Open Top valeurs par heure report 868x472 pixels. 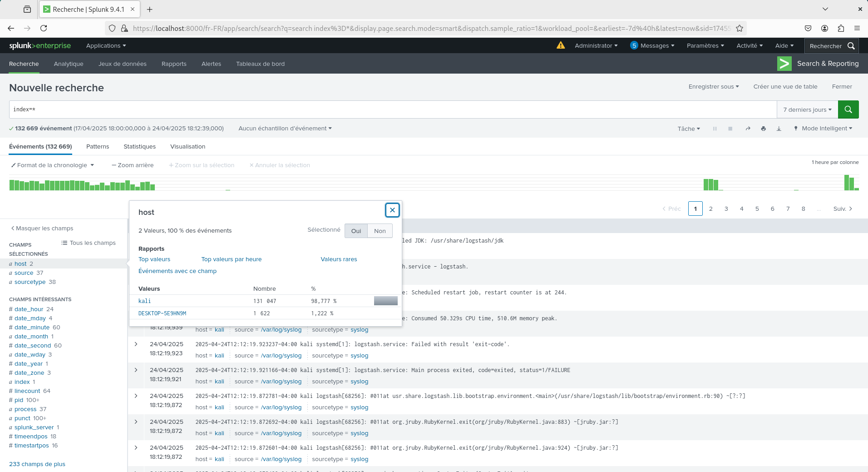click(x=232, y=259)
